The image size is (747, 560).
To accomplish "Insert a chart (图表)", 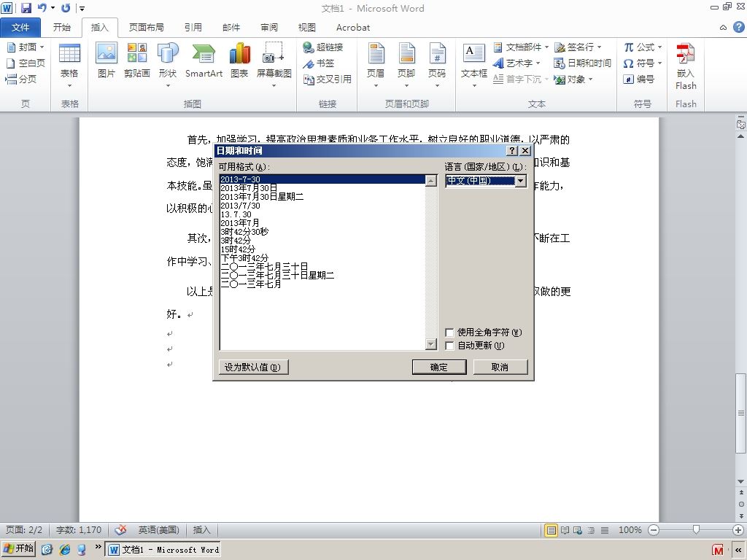I will 239,61.
